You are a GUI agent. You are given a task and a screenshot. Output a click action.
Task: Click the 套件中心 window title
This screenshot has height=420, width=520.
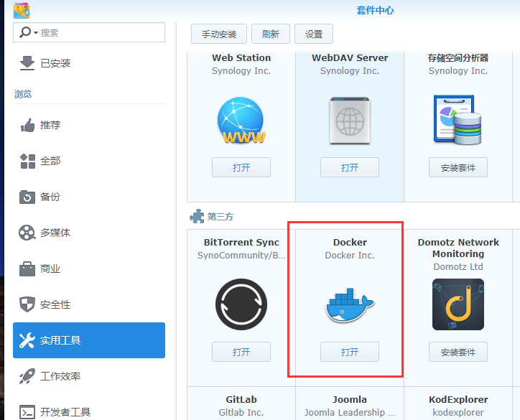click(375, 10)
